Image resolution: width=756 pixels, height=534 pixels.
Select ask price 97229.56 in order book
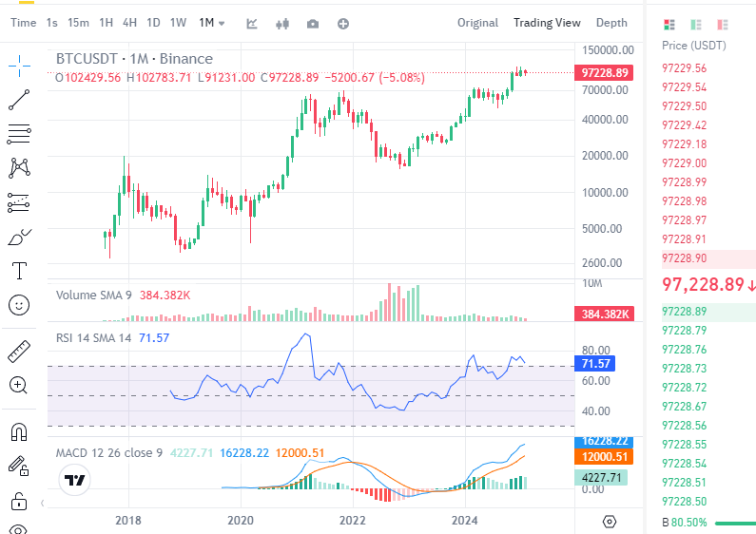684,68
